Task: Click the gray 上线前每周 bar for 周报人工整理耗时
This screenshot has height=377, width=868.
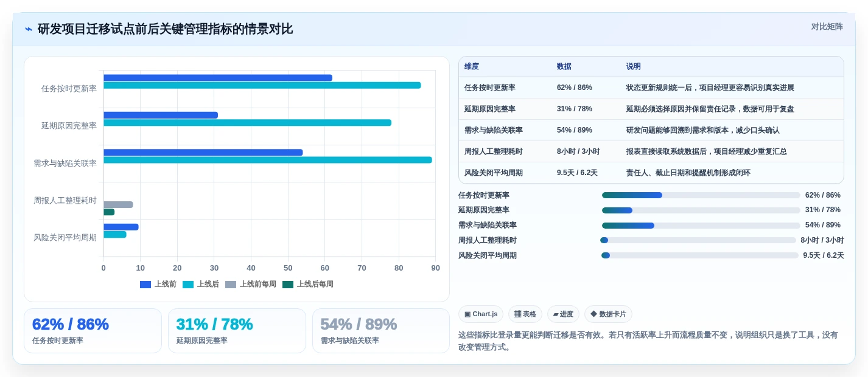Action: click(x=118, y=205)
